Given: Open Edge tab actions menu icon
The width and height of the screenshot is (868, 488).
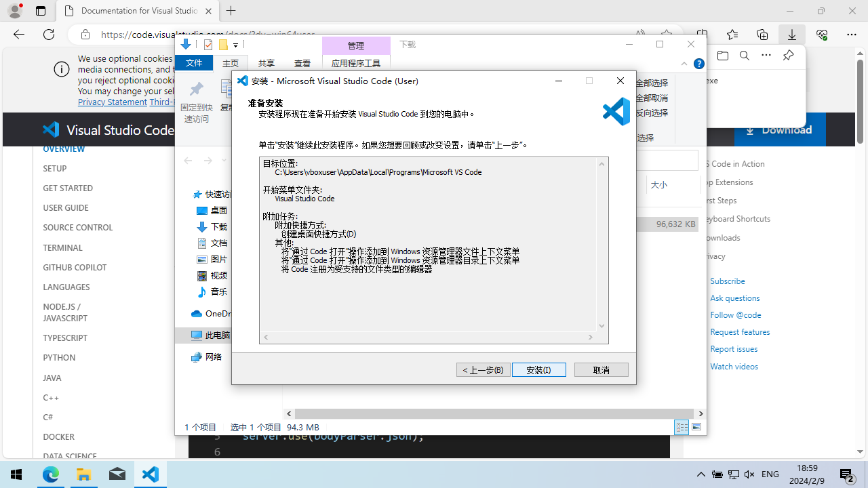Looking at the screenshot, I should pyautogui.click(x=41, y=11).
